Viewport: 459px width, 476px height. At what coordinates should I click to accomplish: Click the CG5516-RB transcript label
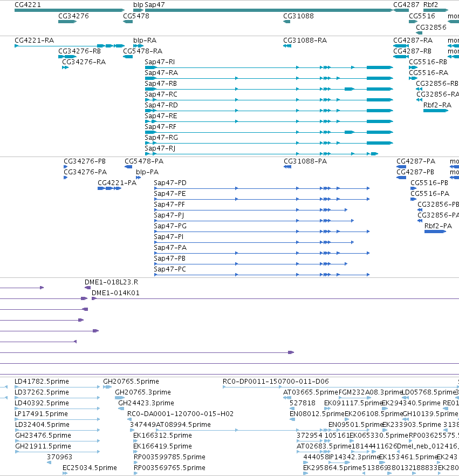click(428, 62)
